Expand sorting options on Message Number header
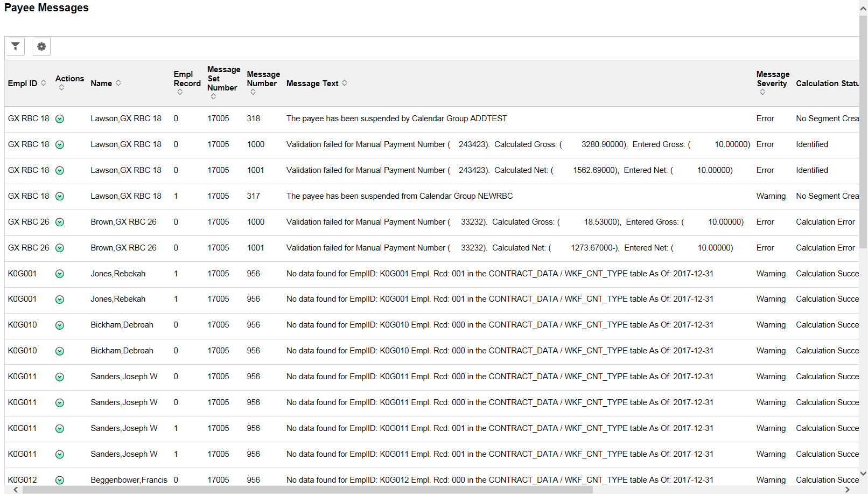 tap(253, 92)
